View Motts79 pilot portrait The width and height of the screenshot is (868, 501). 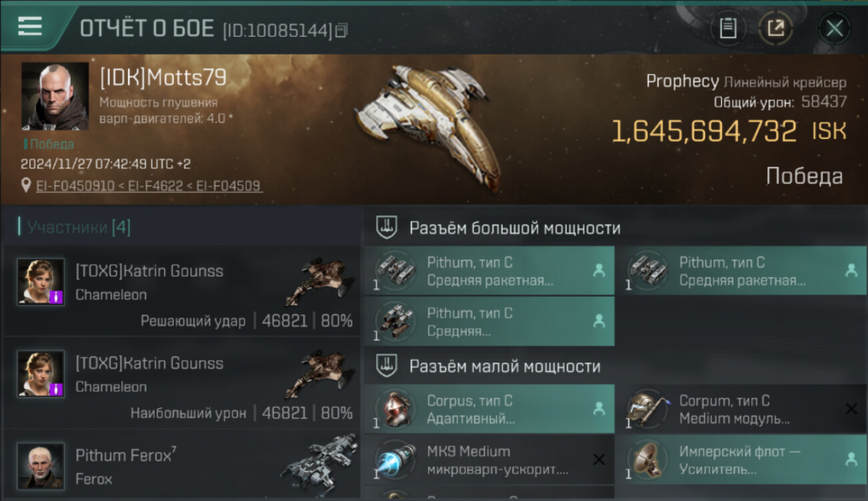(x=55, y=96)
